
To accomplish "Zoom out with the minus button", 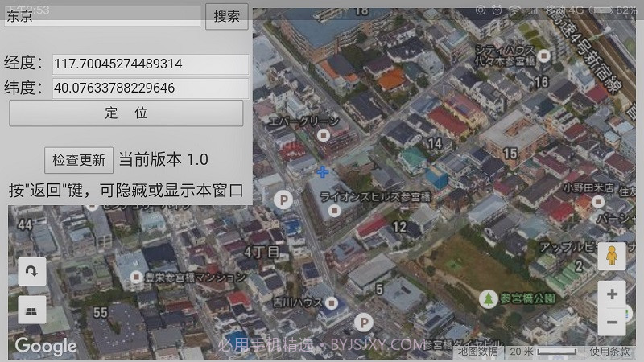I will [612, 323].
